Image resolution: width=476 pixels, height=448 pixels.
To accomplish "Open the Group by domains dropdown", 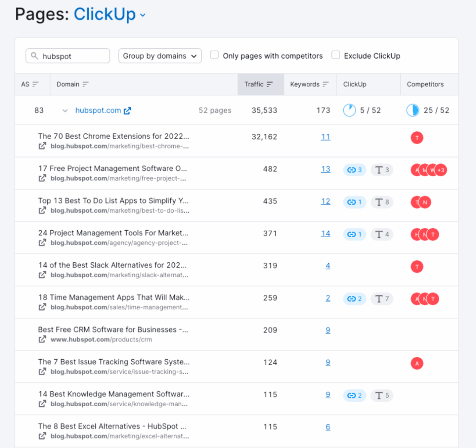I will tap(159, 56).
